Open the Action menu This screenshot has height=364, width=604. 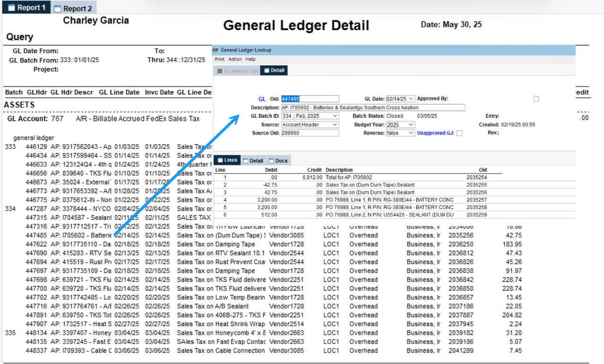(235, 59)
